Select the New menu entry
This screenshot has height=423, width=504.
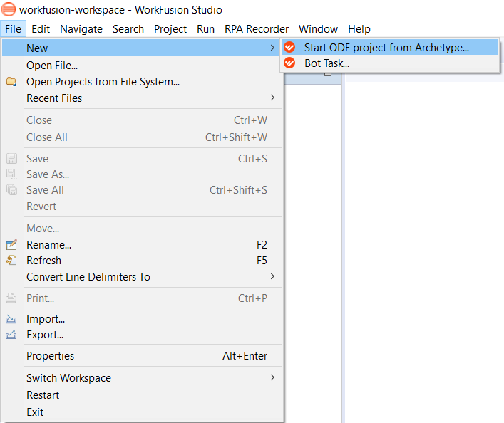pyautogui.click(x=141, y=48)
